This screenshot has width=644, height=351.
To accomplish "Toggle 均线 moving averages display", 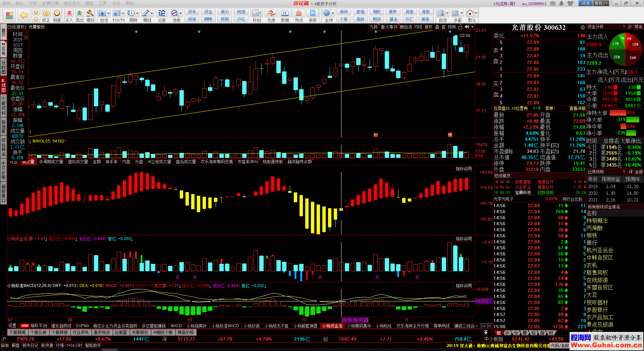I will tap(418, 27).
